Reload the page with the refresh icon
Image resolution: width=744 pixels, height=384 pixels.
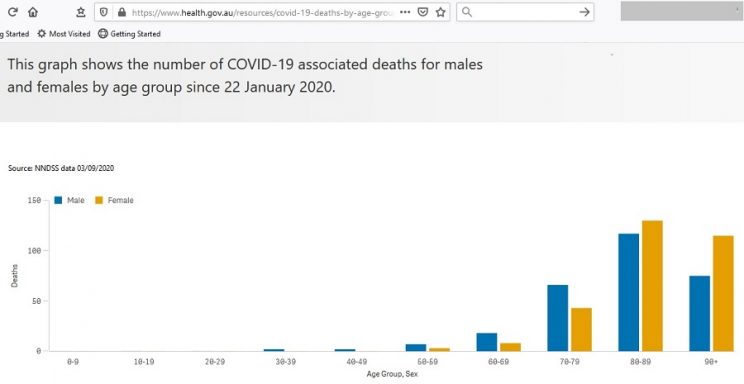coord(13,12)
